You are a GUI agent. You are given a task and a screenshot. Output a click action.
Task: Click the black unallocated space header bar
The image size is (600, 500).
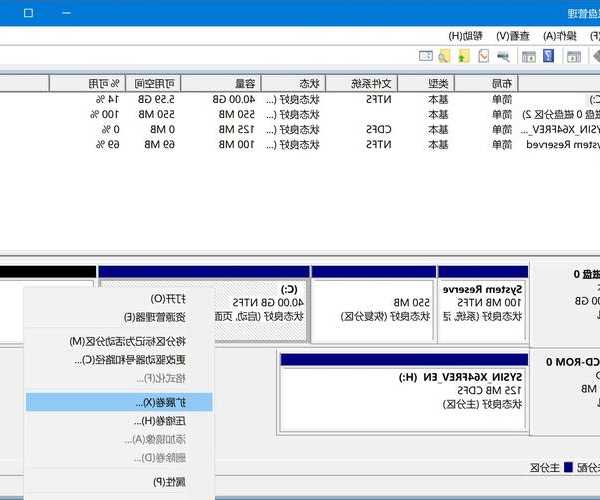click(48, 272)
